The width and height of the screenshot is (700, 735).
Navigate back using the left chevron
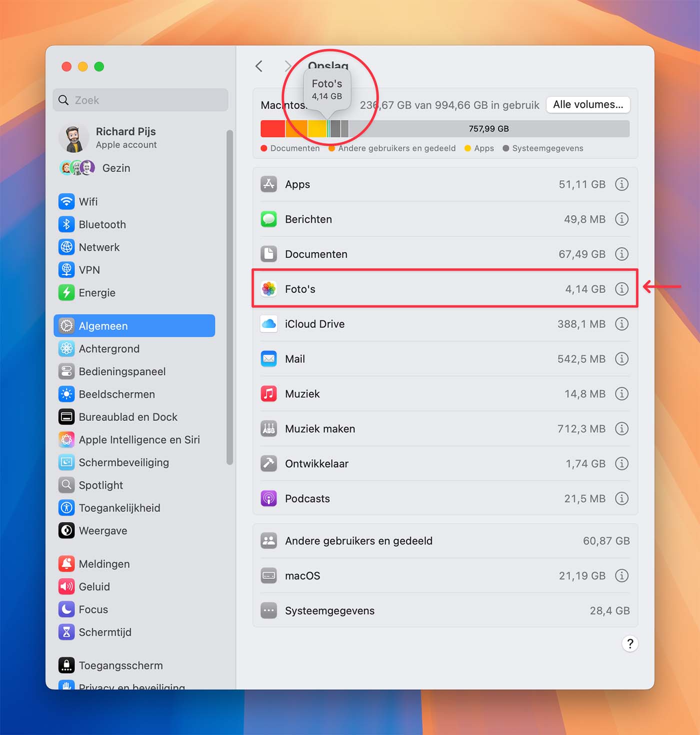point(258,65)
